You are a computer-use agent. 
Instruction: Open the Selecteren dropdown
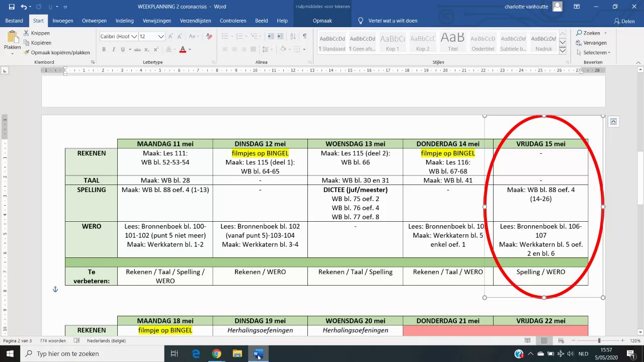594,52
